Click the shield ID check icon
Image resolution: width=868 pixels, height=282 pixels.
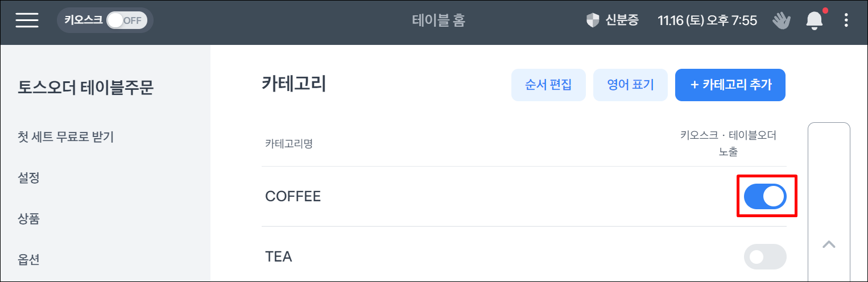(x=593, y=21)
